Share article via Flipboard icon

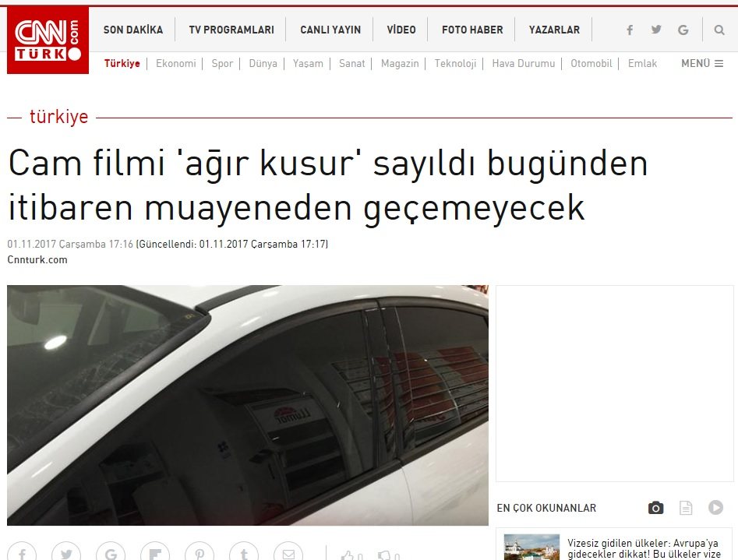pyautogui.click(x=155, y=554)
